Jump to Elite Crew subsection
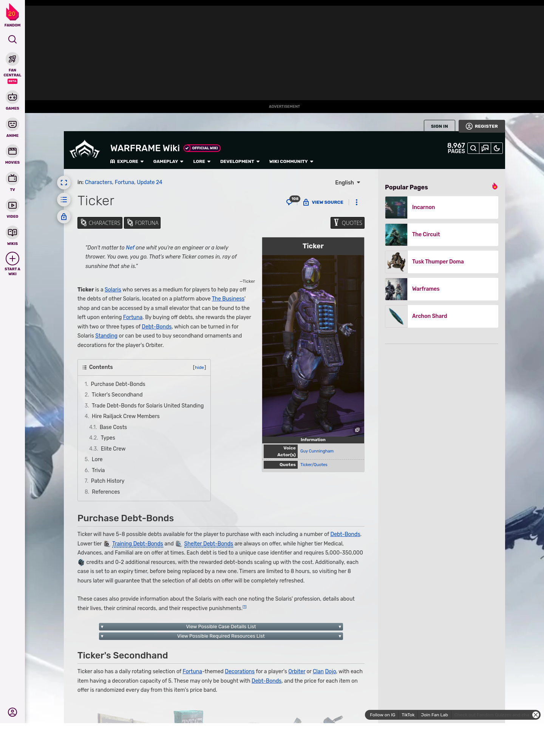This screenshot has height=756, width=544. [x=113, y=449]
